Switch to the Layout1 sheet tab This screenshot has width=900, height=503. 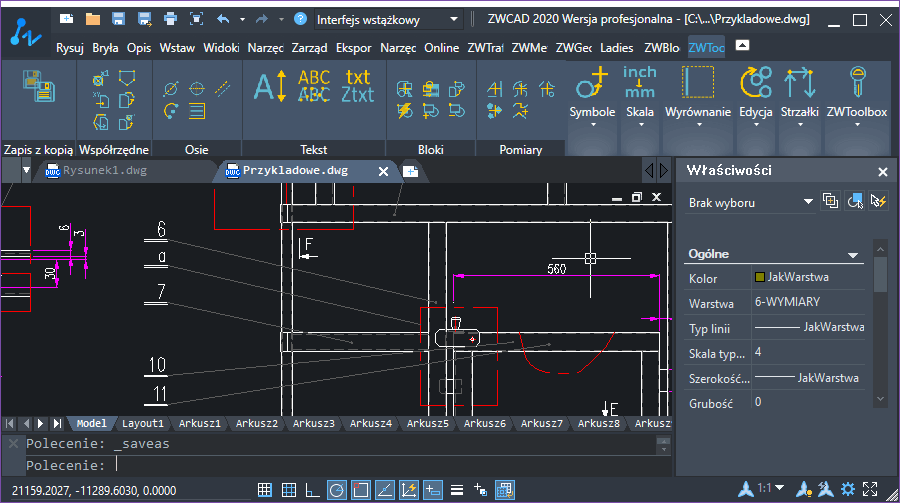click(143, 423)
